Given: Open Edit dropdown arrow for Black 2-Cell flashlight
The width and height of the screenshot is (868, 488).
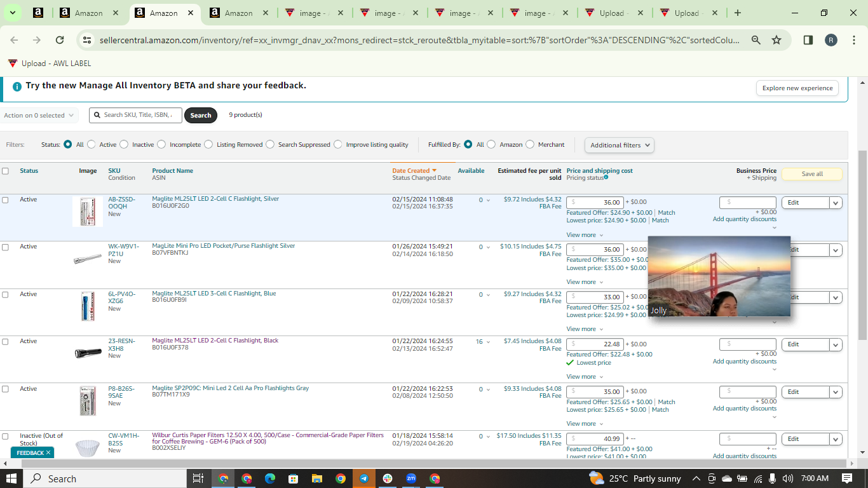Looking at the screenshot, I should coord(836,344).
